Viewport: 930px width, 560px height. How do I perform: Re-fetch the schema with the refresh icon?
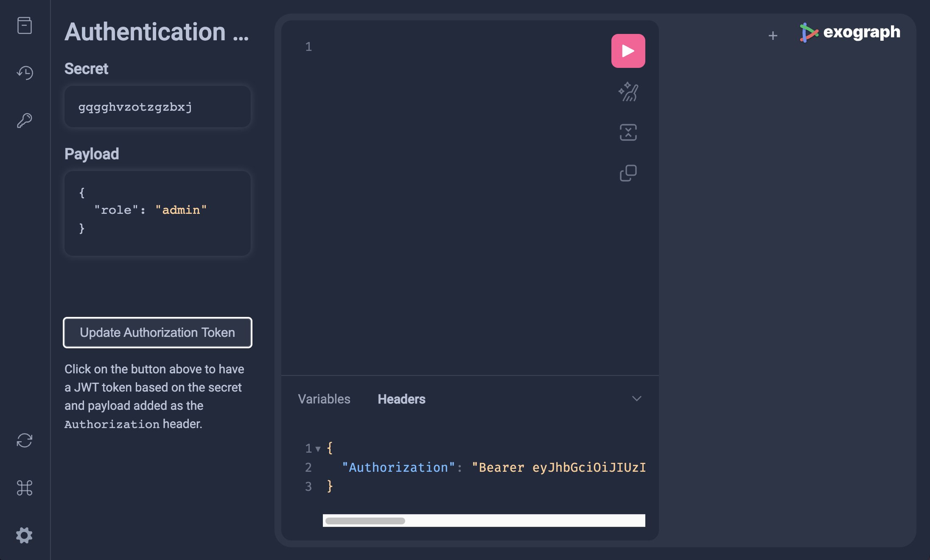(x=25, y=441)
